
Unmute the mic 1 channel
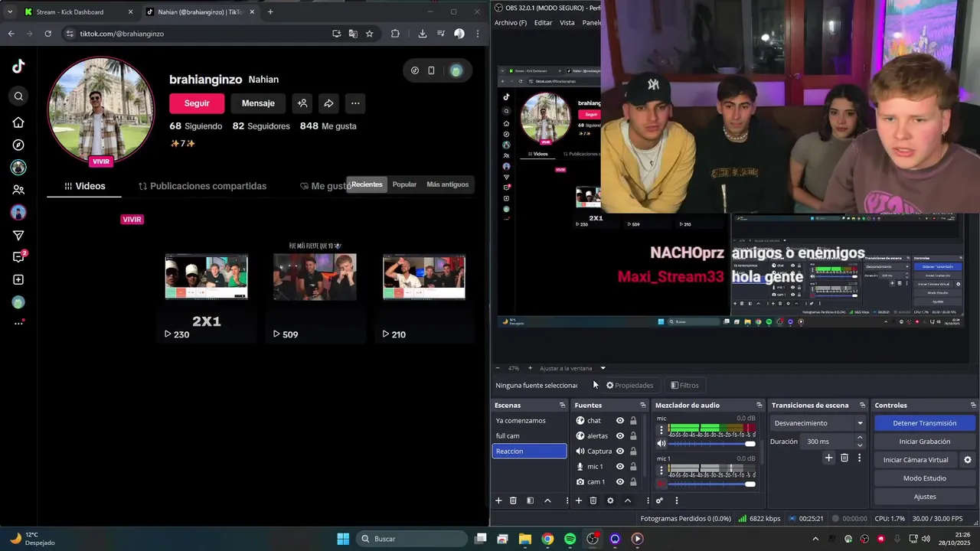661,484
